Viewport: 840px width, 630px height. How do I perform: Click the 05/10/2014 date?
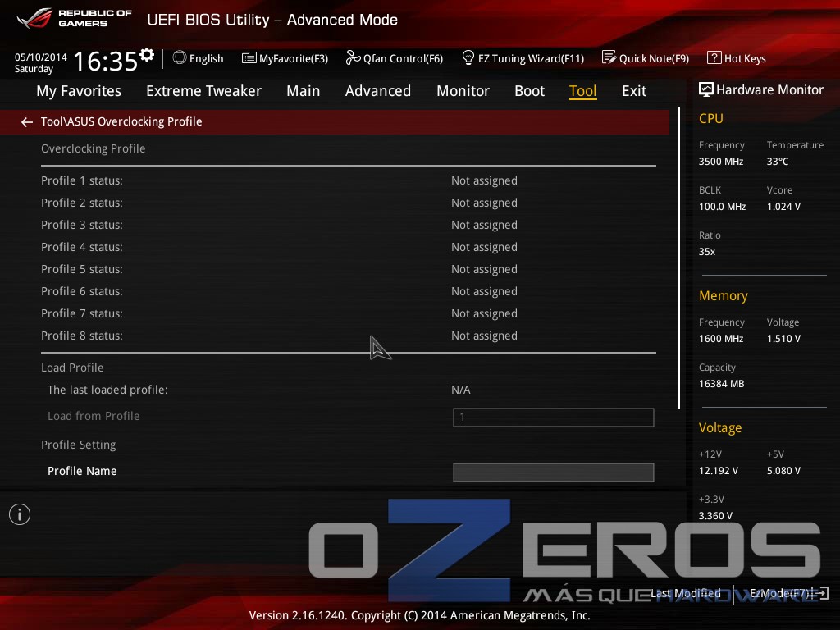(x=41, y=57)
